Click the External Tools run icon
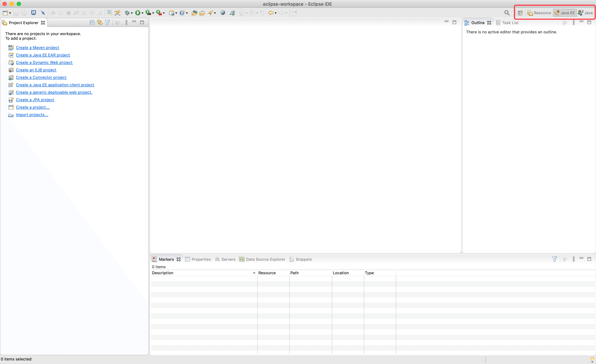Viewport: 596px width, 364px height. click(159, 13)
